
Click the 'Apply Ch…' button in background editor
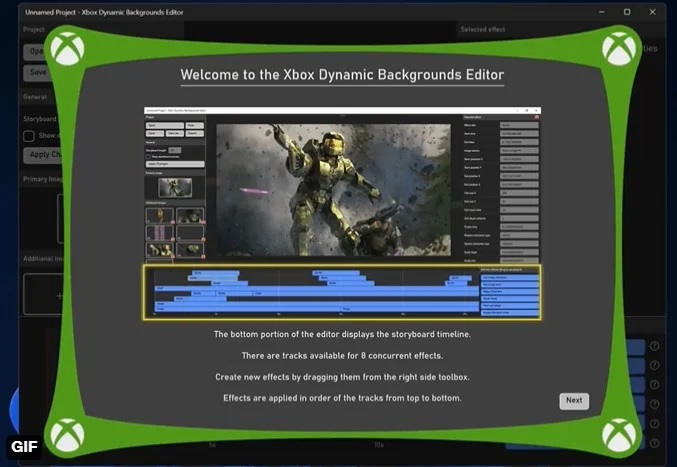click(43, 155)
